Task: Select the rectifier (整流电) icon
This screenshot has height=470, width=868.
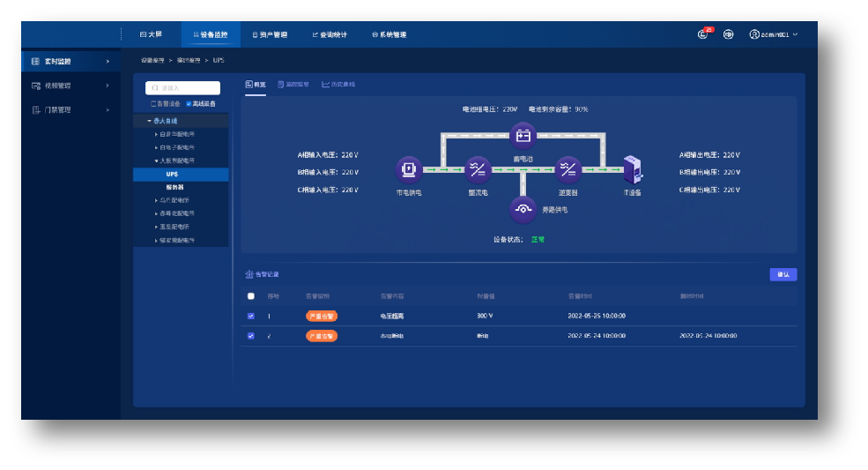Action: pyautogui.click(x=479, y=168)
